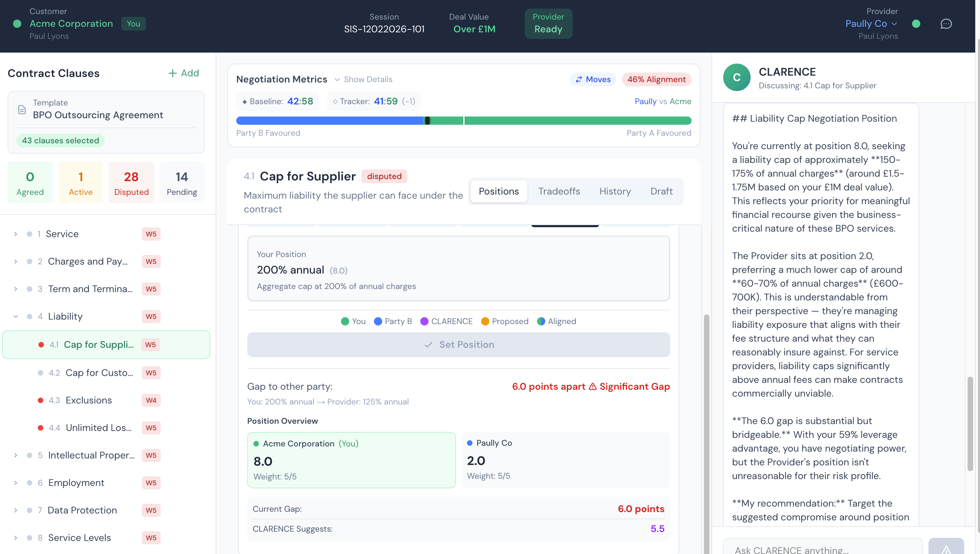Filter clauses by the 28 Disputed tile

click(x=131, y=183)
